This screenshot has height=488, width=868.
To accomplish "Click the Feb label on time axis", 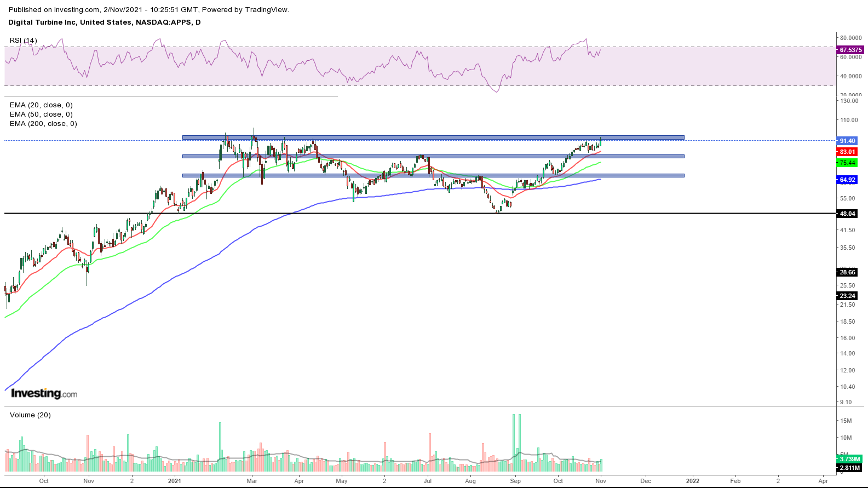I will [735, 481].
